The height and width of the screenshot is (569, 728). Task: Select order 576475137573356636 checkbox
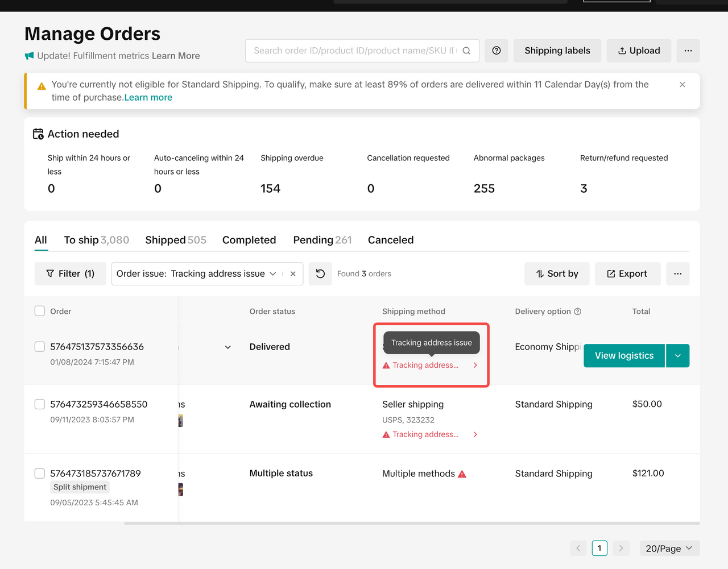[40, 347]
